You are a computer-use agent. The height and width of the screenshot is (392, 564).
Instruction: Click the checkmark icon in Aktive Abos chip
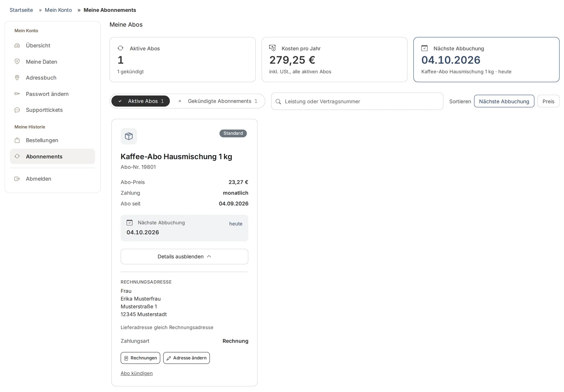click(120, 101)
